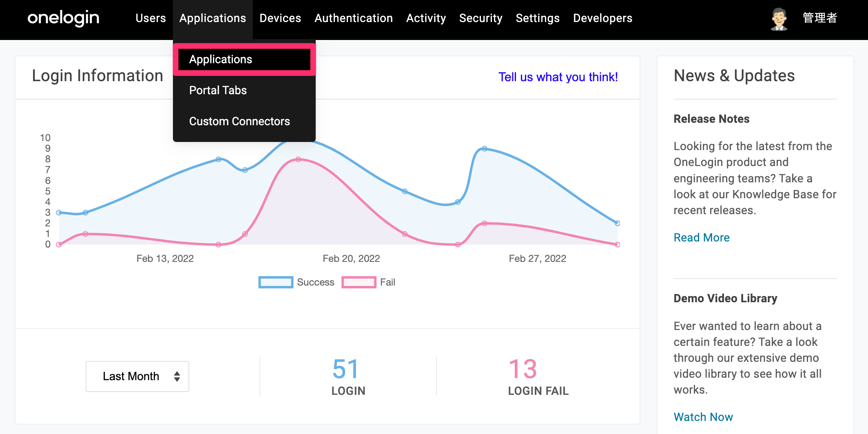Click the Watch Now demo video link
Image resolution: width=868 pixels, height=434 pixels.
pyautogui.click(x=703, y=417)
